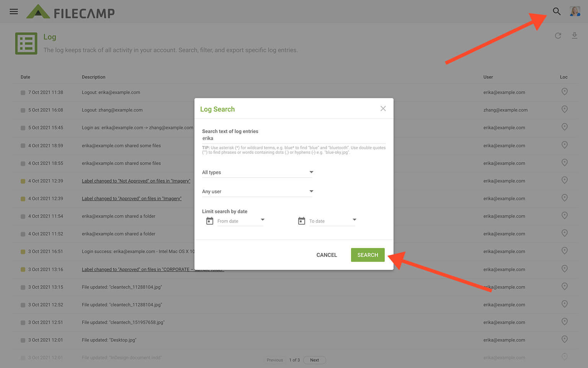This screenshot has width=588, height=368.
Task: Open the From date calendar icon
Action: [x=210, y=221]
